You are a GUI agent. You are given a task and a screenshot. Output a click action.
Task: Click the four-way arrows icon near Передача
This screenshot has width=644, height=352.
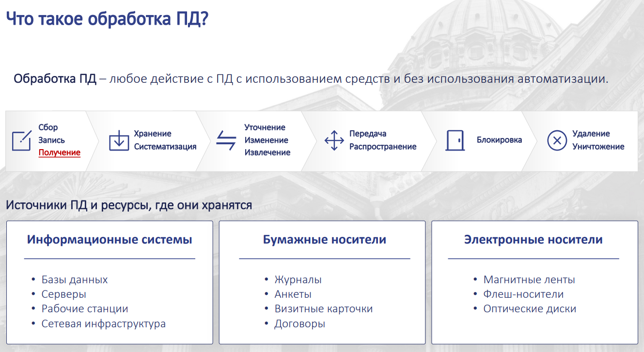tap(334, 140)
